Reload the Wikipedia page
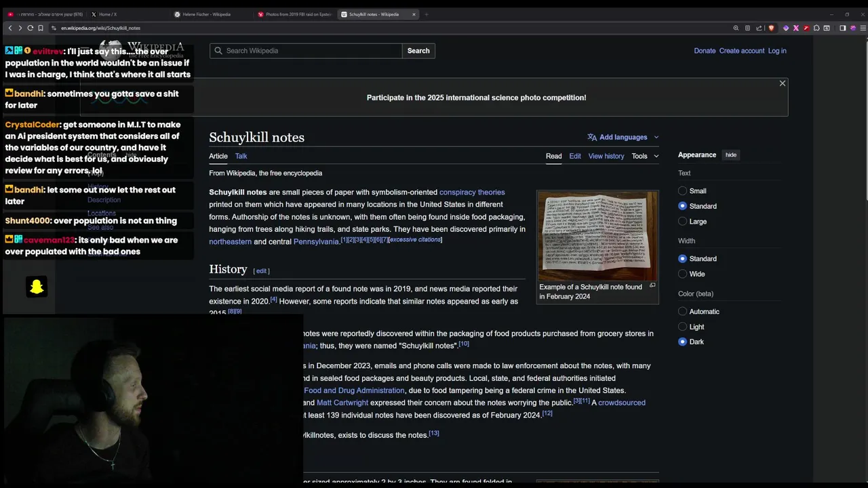This screenshot has width=868, height=488. click(31, 28)
